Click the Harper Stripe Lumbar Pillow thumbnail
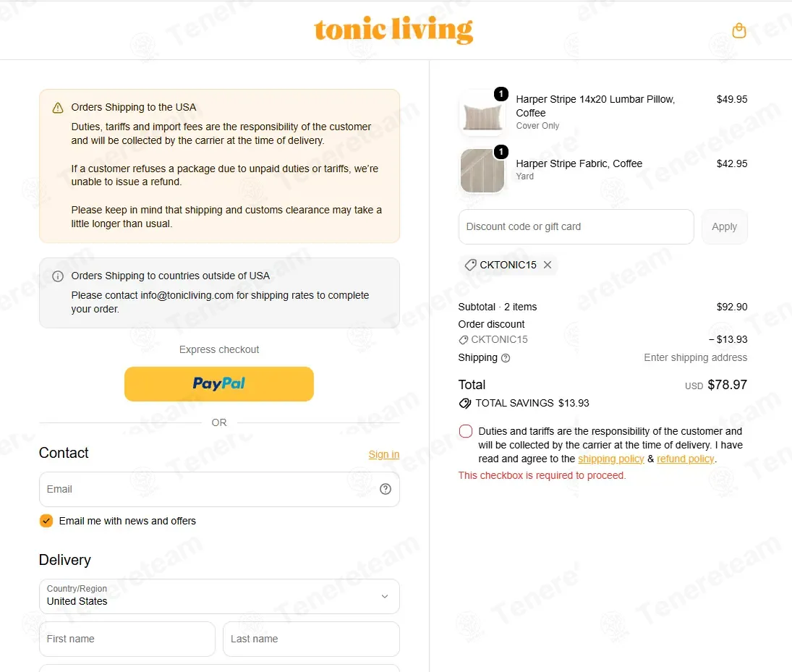This screenshot has width=792, height=672. tap(482, 113)
